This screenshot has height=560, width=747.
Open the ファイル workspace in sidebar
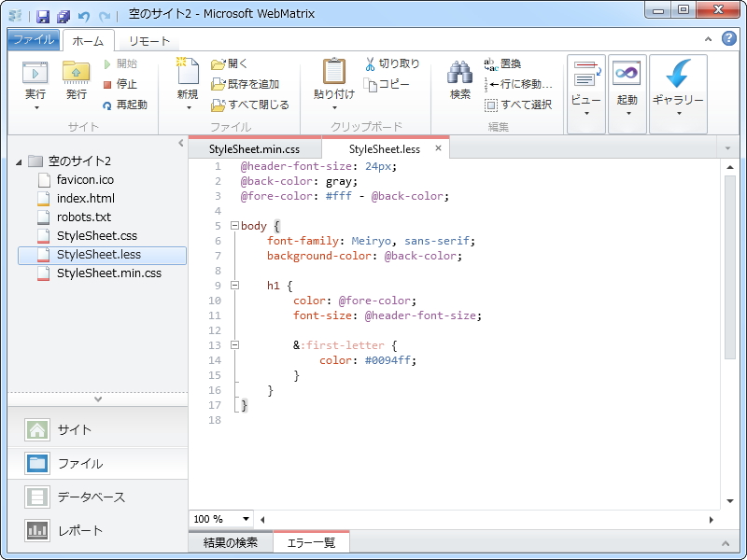(98, 463)
